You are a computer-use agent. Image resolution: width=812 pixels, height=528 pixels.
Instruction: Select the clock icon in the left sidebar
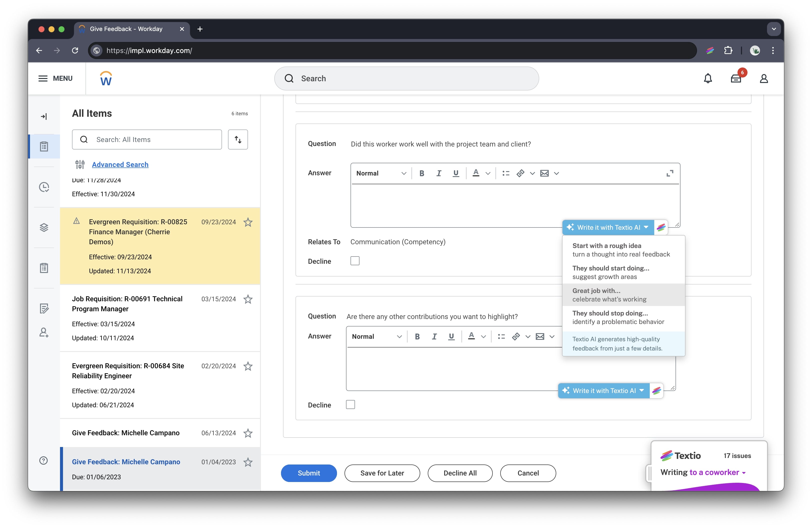[44, 187]
